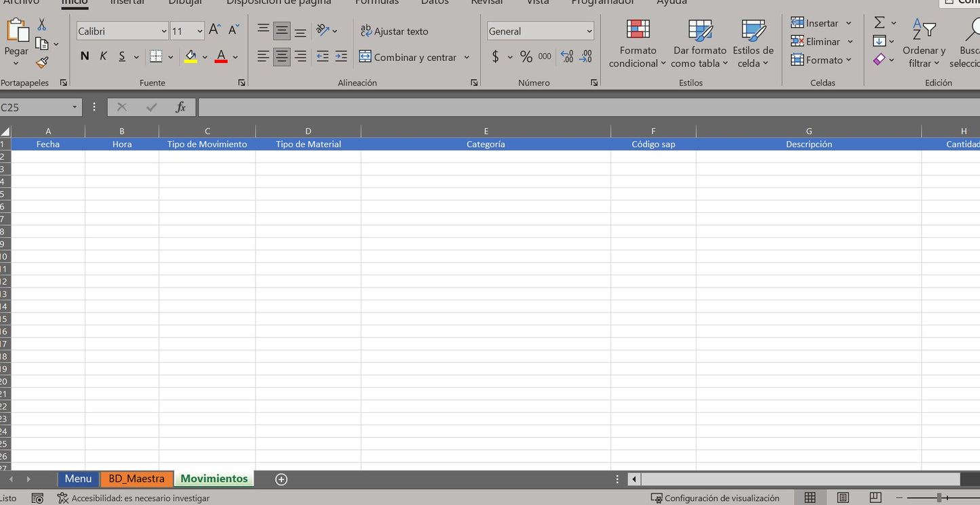Viewport: 980px width, 505px height.
Task: Click the text orientation icon
Action: (323, 31)
